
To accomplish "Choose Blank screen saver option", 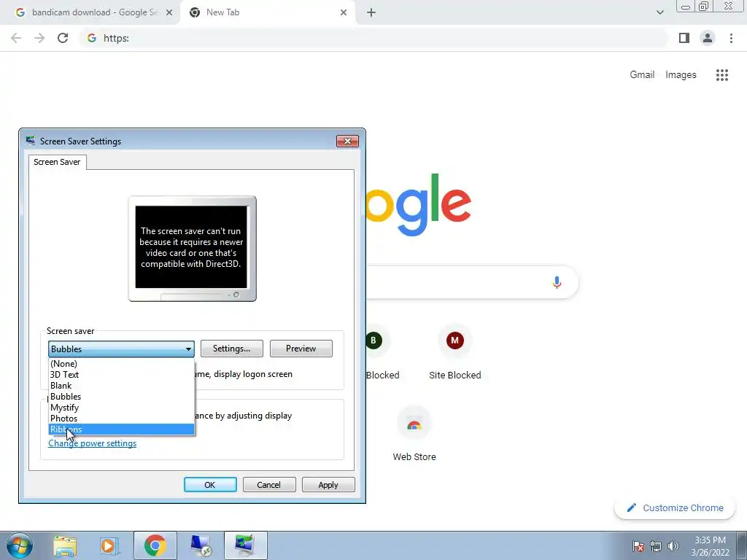I will coord(122,386).
